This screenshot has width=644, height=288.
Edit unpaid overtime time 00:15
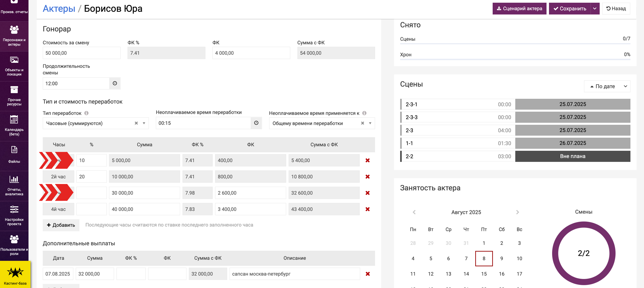203,123
